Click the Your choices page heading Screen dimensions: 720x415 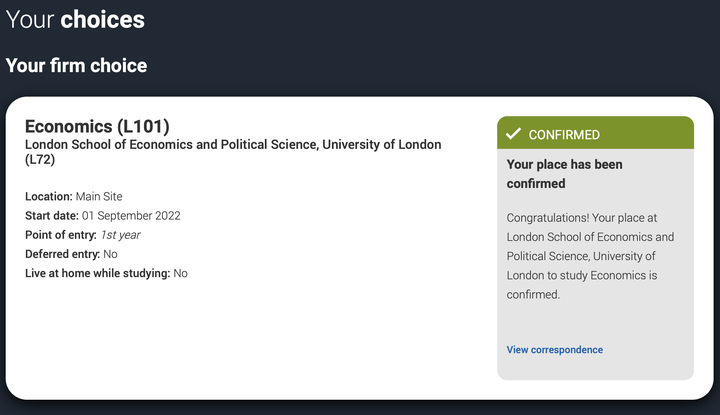point(75,19)
